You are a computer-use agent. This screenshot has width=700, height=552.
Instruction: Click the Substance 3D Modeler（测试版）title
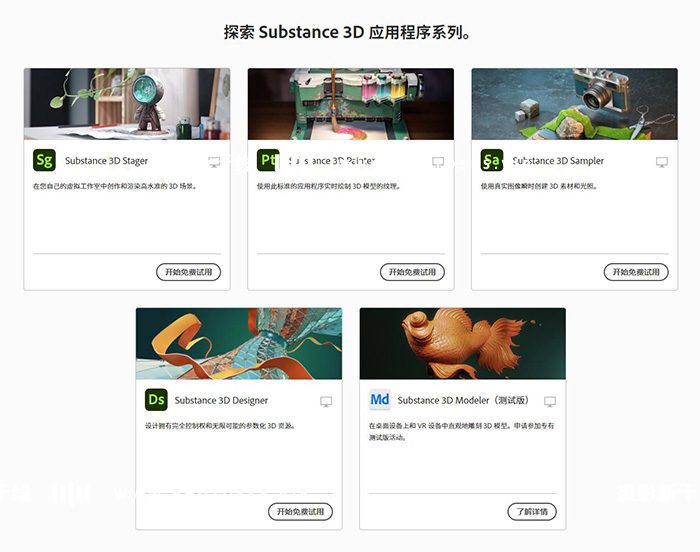[x=463, y=401]
